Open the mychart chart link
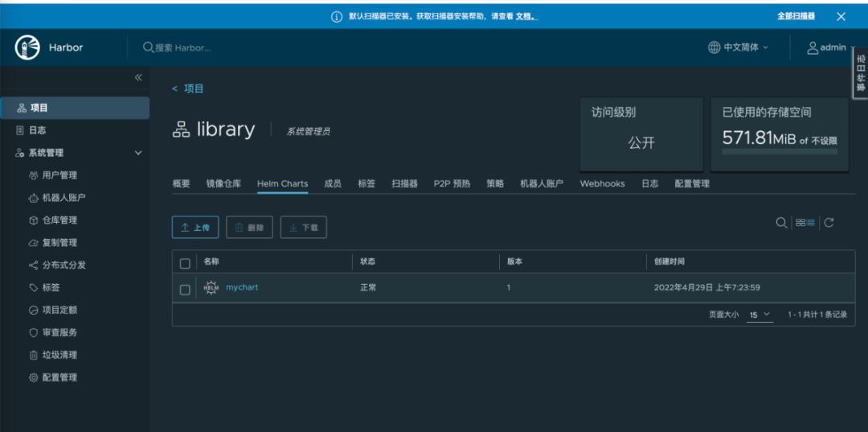This screenshot has width=868, height=432. pyautogui.click(x=242, y=287)
